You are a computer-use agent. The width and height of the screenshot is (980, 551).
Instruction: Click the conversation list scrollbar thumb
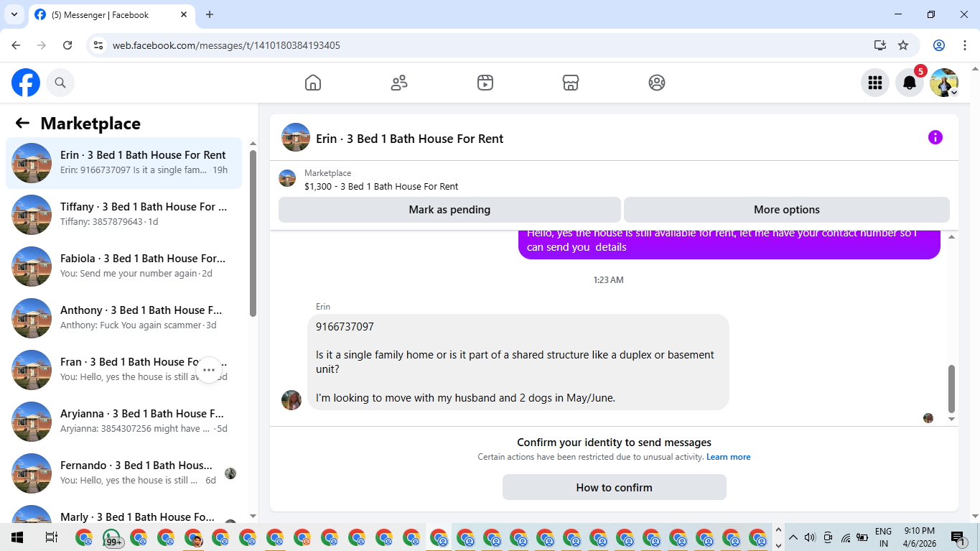[x=253, y=233]
